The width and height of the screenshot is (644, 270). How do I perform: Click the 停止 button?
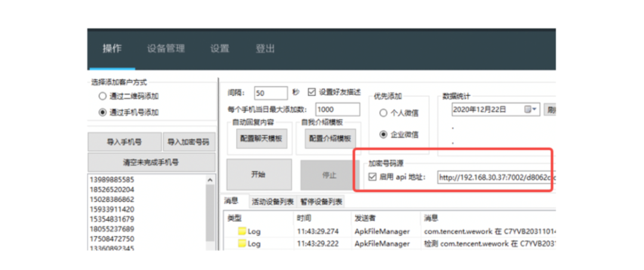[330, 174]
